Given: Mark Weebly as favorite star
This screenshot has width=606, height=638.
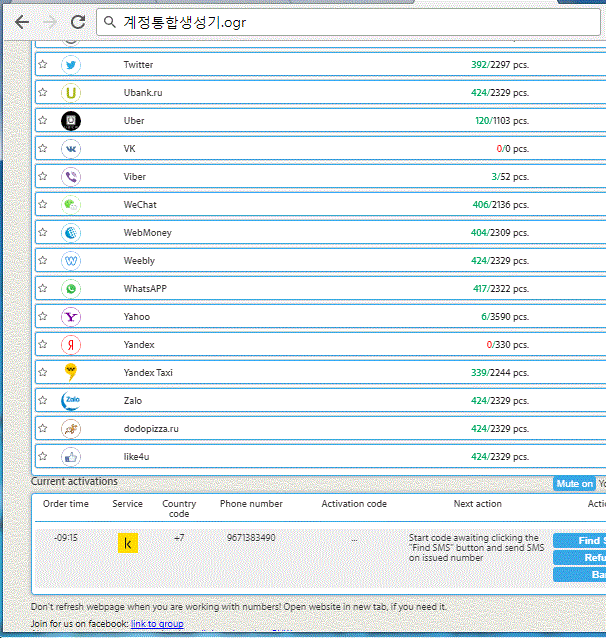Looking at the screenshot, I should pos(43,260).
